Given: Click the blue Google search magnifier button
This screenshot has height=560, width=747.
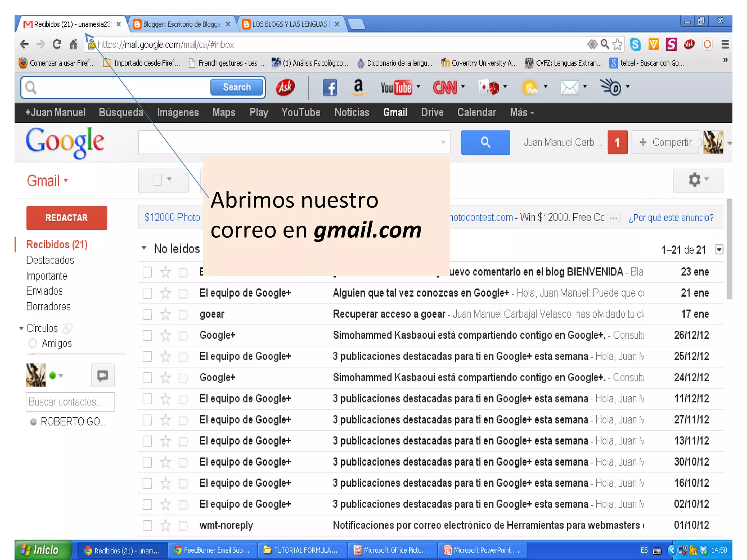Looking at the screenshot, I should tap(485, 143).
